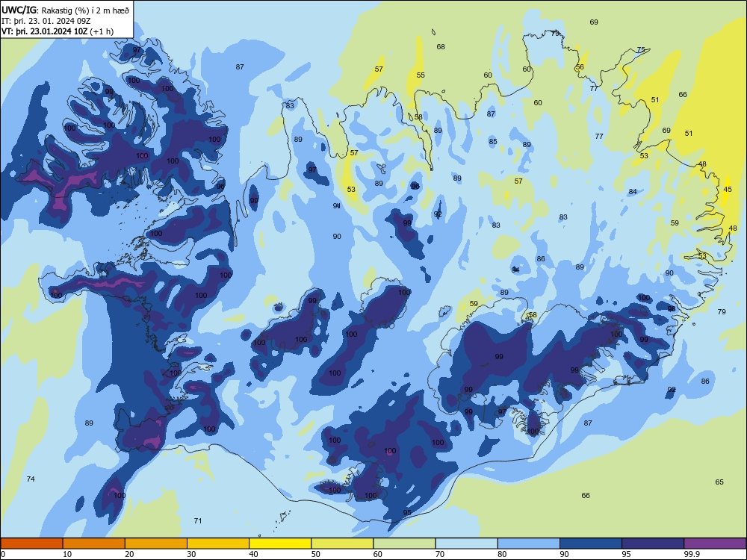The width and height of the screenshot is (747, 560).
Task: Select the legend tick label '80'
Action: (x=502, y=554)
